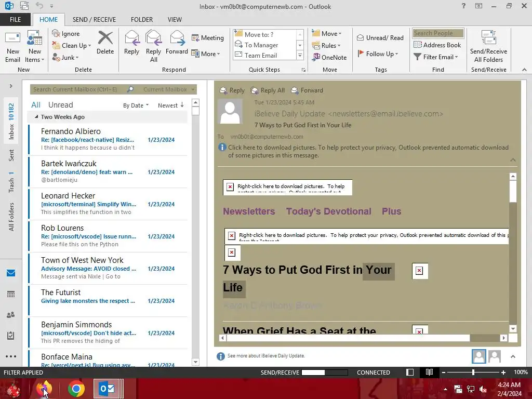Expand the People Pane
The image size is (532, 399).
click(x=513, y=356)
